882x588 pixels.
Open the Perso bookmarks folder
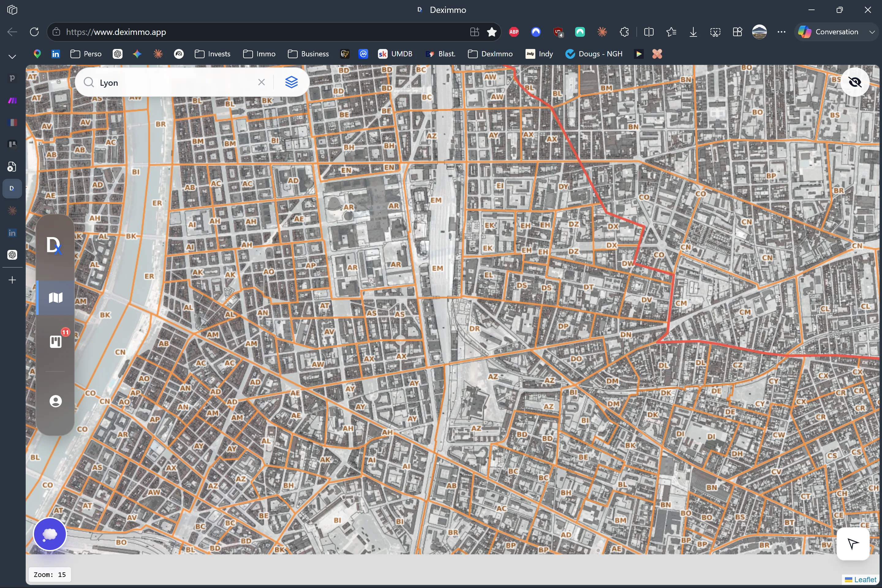tap(86, 54)
